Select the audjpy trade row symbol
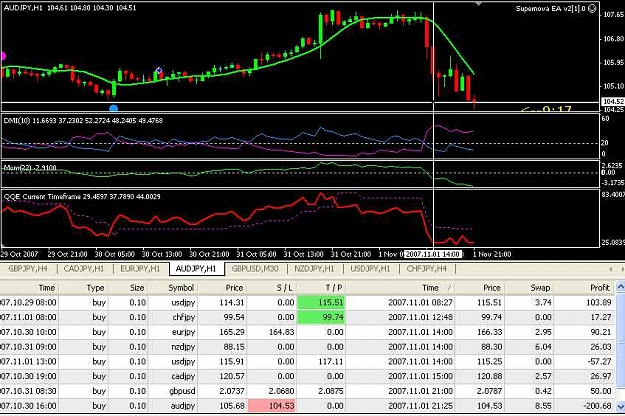Screen dimensions: 625x416 coord(183,406)
